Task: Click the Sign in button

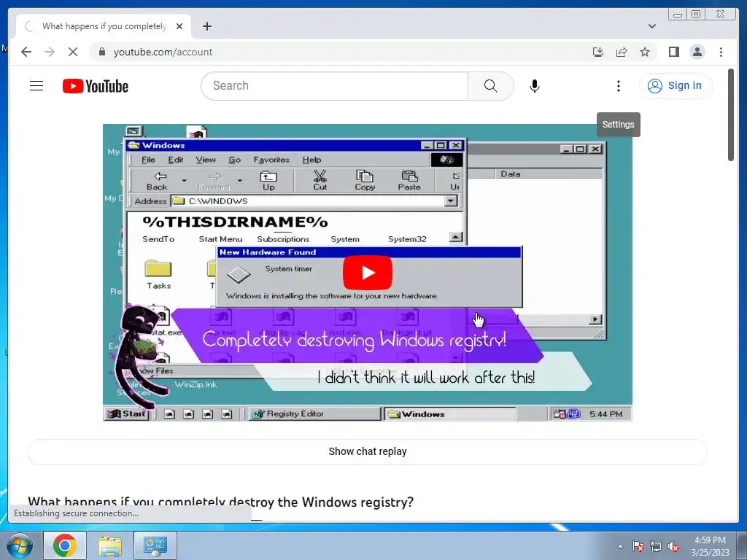Action: pyautogui.click(x=676, y=86)
